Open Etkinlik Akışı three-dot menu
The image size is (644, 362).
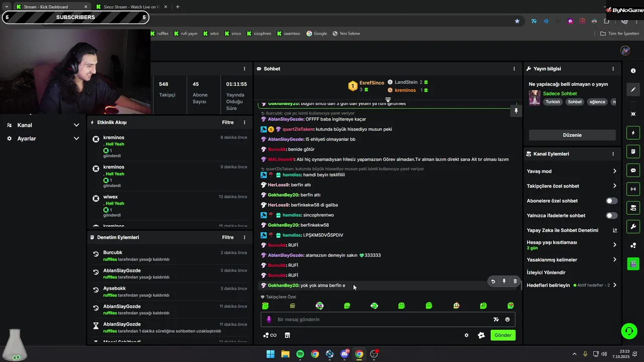(245, 122)
